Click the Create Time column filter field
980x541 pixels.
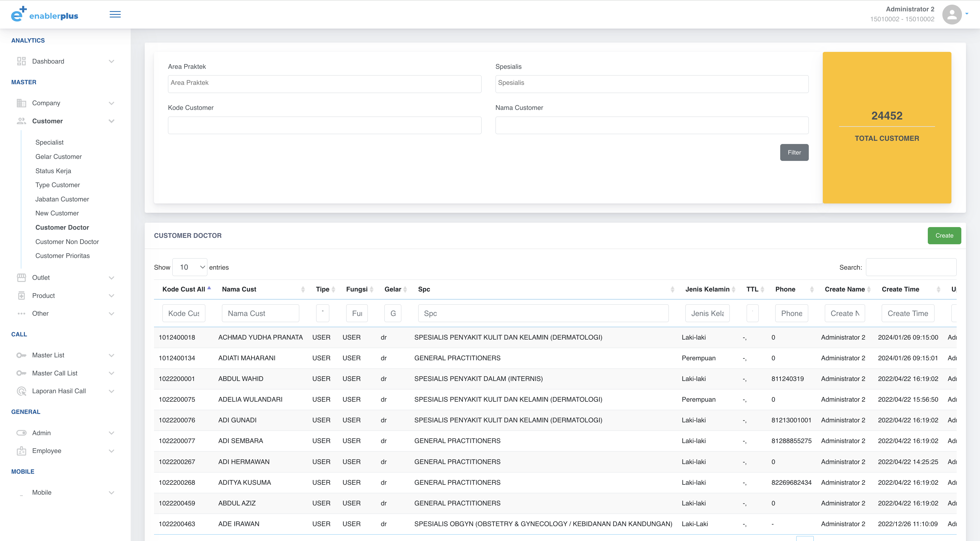point(908,313)
